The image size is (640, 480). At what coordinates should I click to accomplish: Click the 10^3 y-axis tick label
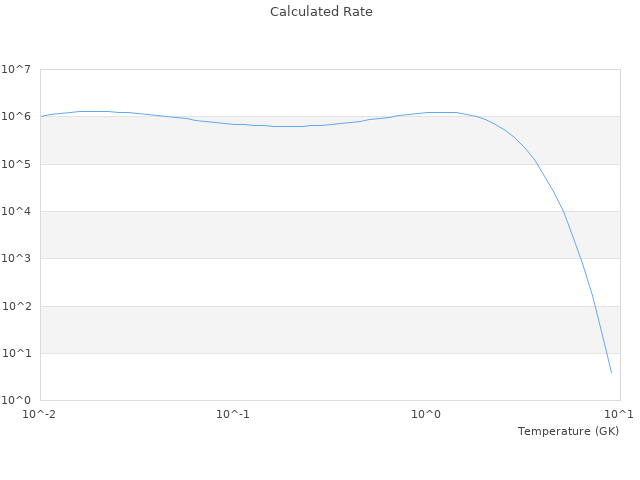pyautogui.click(x=16, y=259)
